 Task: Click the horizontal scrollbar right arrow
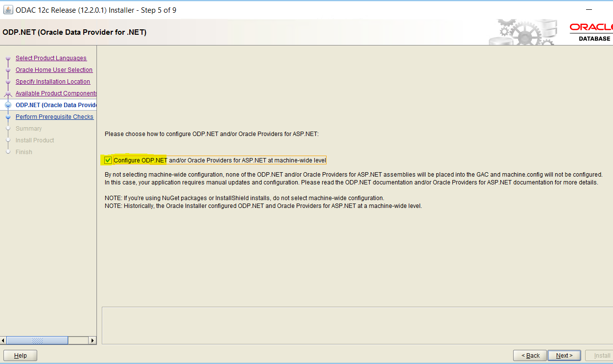click(93, 340)
